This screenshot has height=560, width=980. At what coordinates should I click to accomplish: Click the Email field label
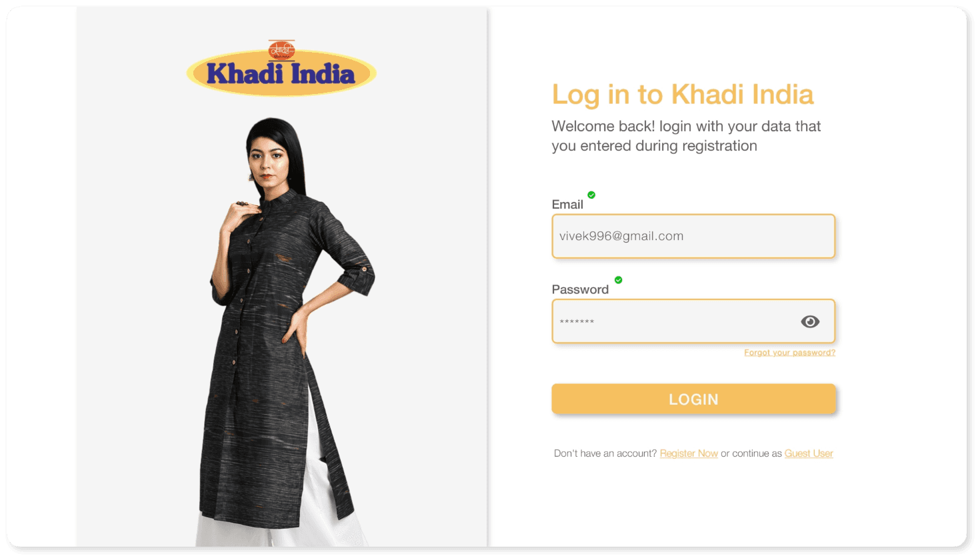pos(567,205)
